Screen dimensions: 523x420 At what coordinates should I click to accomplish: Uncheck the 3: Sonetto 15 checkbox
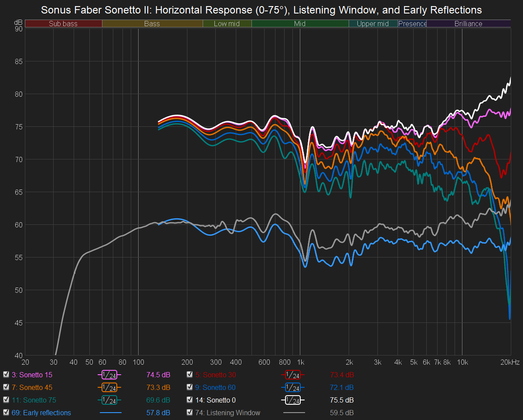coord(6,374)
